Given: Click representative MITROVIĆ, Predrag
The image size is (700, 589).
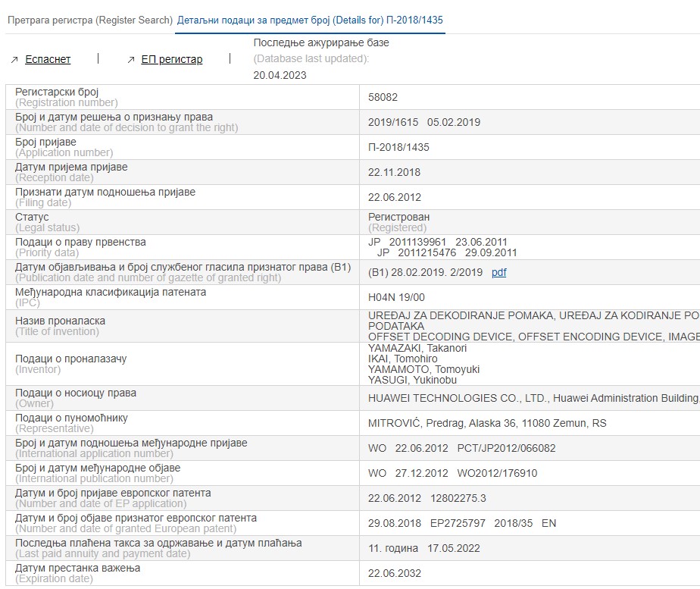Looking at the screenshot, I should coord(417,423).
